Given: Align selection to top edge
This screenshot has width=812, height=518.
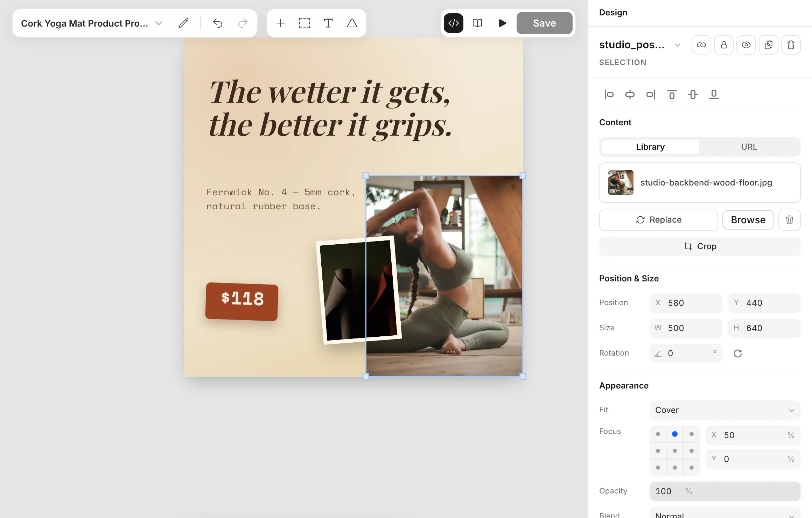Looking at the screenshot, I should tap(672, 94).
